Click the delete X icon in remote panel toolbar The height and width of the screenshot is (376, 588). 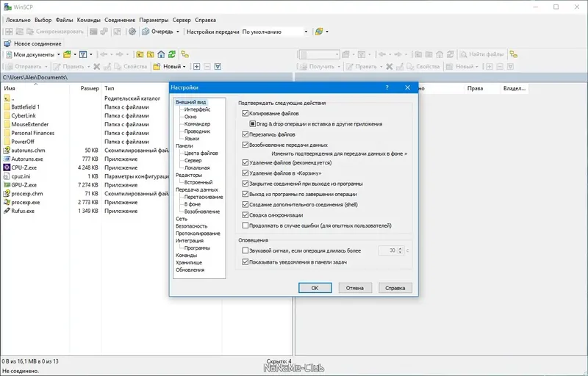point(390,67)
